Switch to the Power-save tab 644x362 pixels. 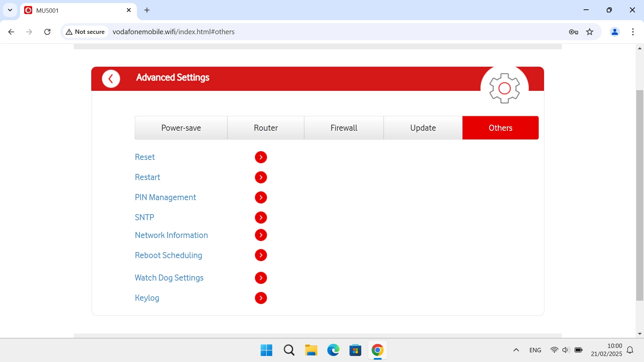pos(181,128)
